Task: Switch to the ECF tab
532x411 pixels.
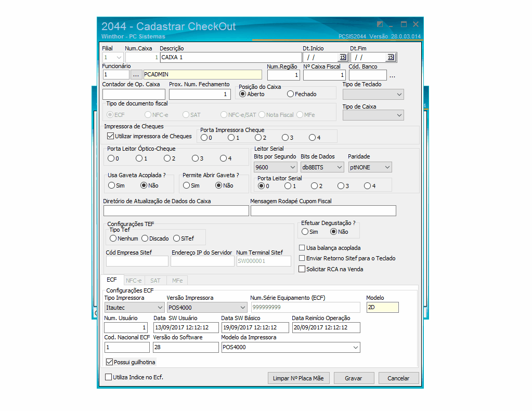Action: click(112, 280)
